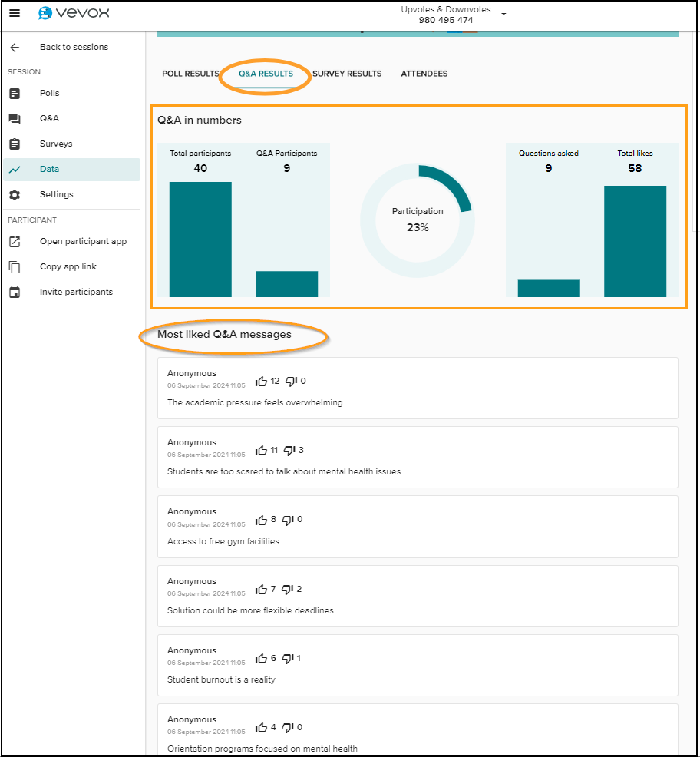This screenshot has width=700, height=757.
Task: Click the Back to sessions link
Action: tap(74, 48)
